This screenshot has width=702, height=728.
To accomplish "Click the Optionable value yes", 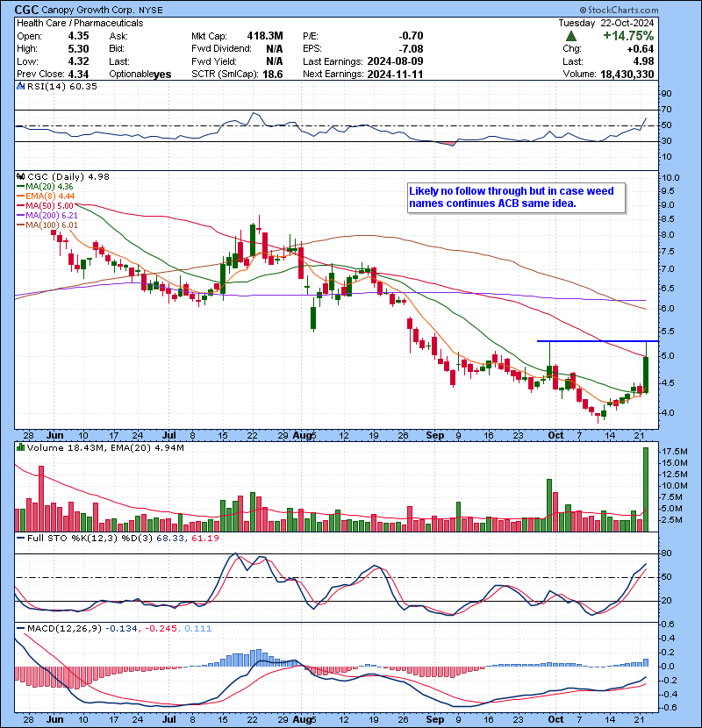I will [162, 75].
